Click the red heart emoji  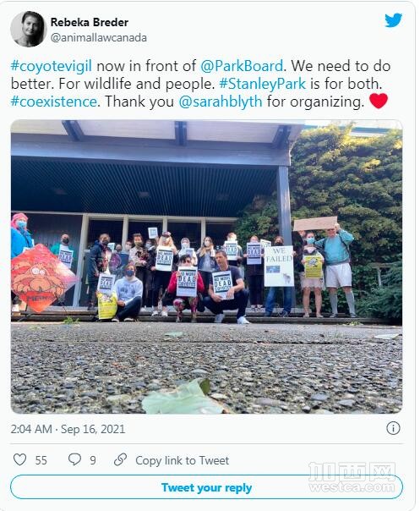[379, 101]
